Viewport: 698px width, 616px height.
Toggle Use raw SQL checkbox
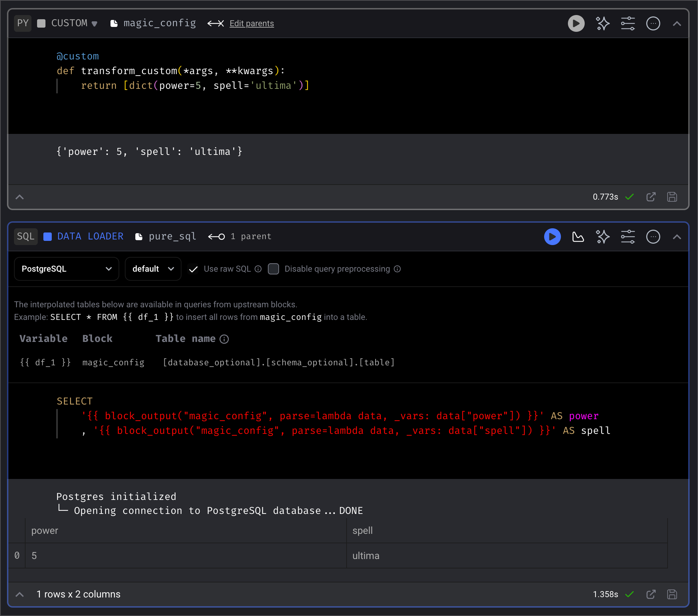click(x=193, y=269)
